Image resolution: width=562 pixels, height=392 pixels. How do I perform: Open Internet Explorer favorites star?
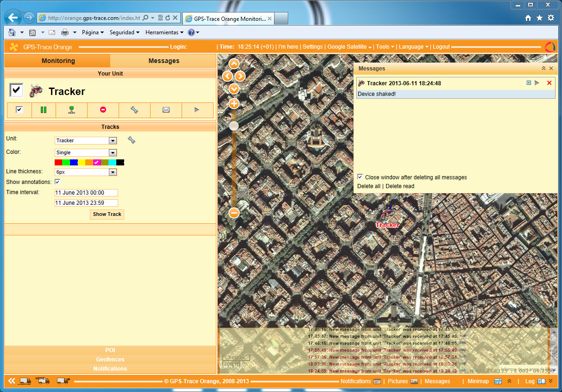(539, 18)
